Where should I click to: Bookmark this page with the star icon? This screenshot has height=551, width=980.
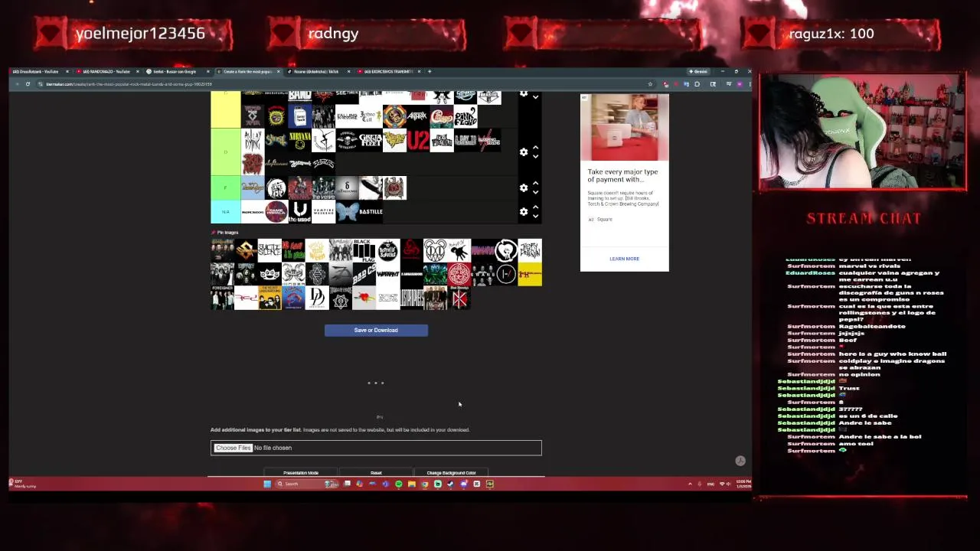coord(650,84)
